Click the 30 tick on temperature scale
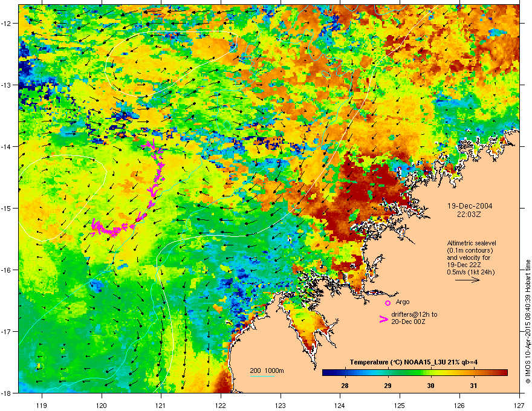 pos(430,386)
